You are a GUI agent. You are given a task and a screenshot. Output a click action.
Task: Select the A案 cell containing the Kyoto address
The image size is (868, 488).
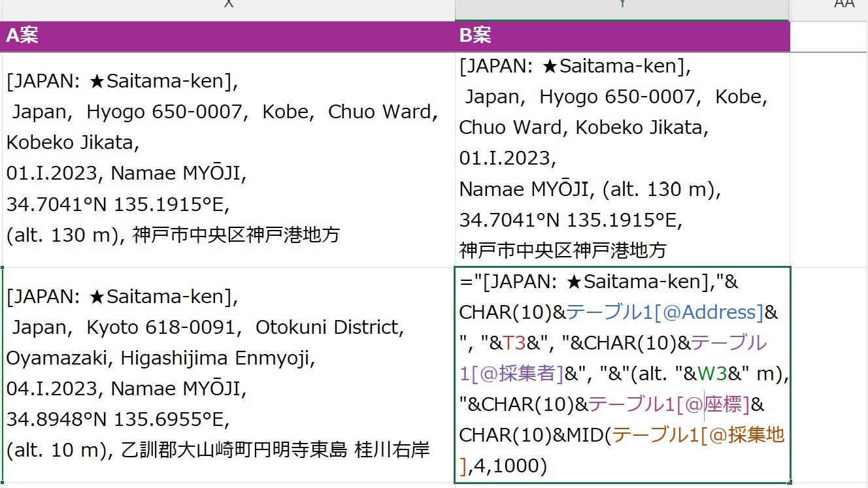coord(228,374)
